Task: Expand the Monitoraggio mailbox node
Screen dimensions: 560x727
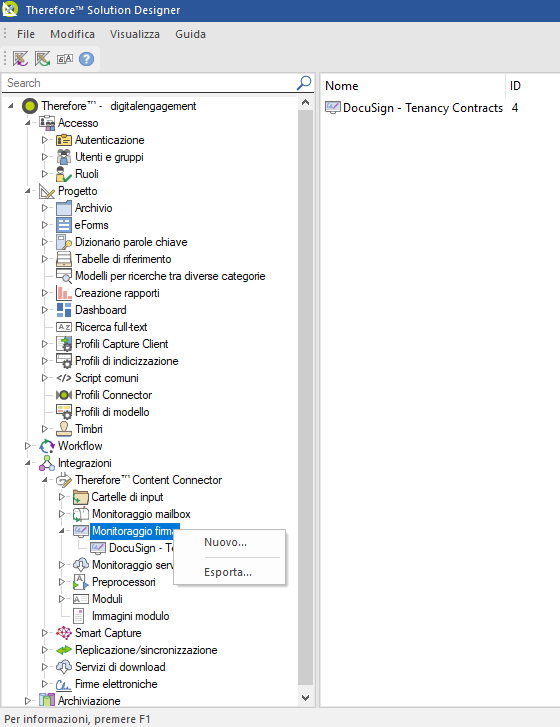Action: pyautogui.click(x=62, y=514)
